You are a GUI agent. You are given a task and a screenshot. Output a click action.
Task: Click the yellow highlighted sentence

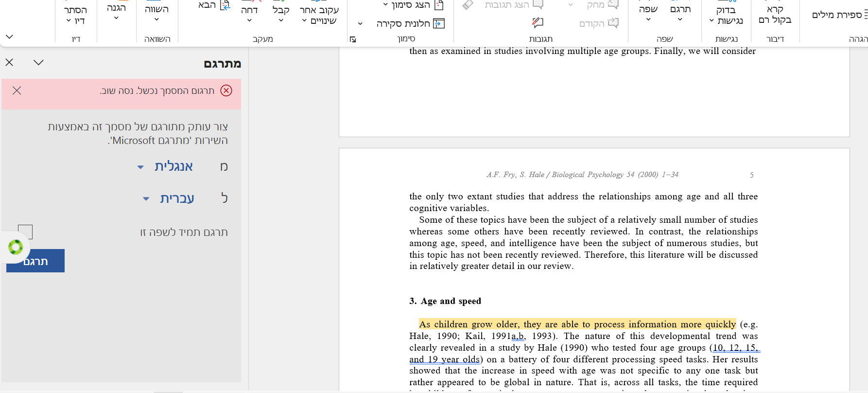pyautogui.click(x=577, y=324)
